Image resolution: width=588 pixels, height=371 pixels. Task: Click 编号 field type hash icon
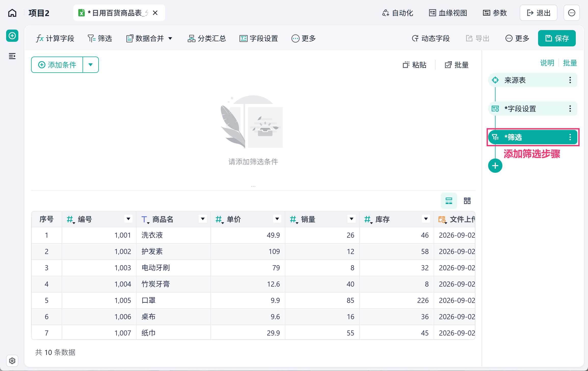pos(70,219)
